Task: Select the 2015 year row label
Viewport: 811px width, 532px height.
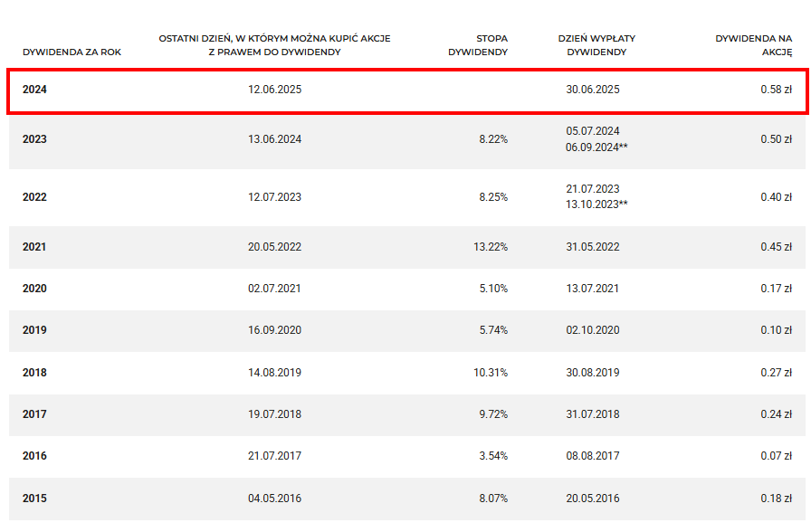Action: 34,499
